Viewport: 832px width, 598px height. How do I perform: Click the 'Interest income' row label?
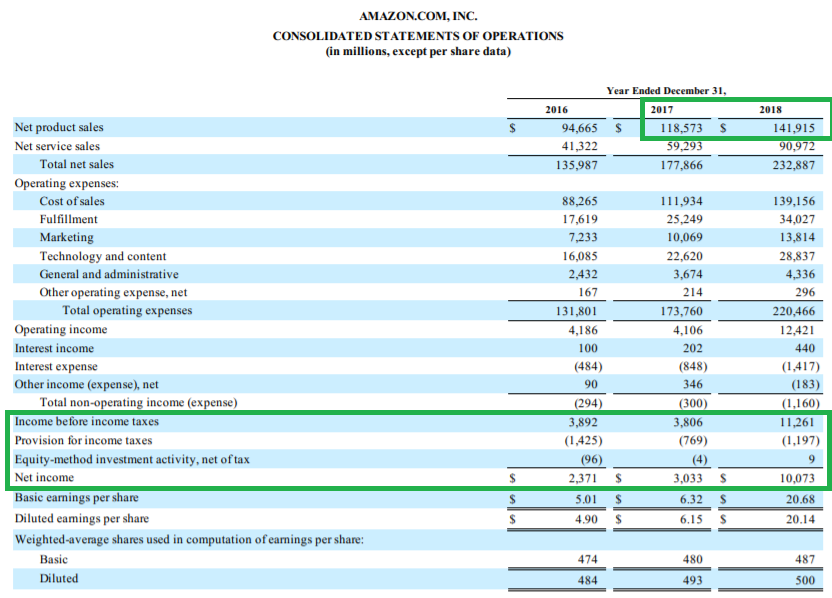point(54,348)
